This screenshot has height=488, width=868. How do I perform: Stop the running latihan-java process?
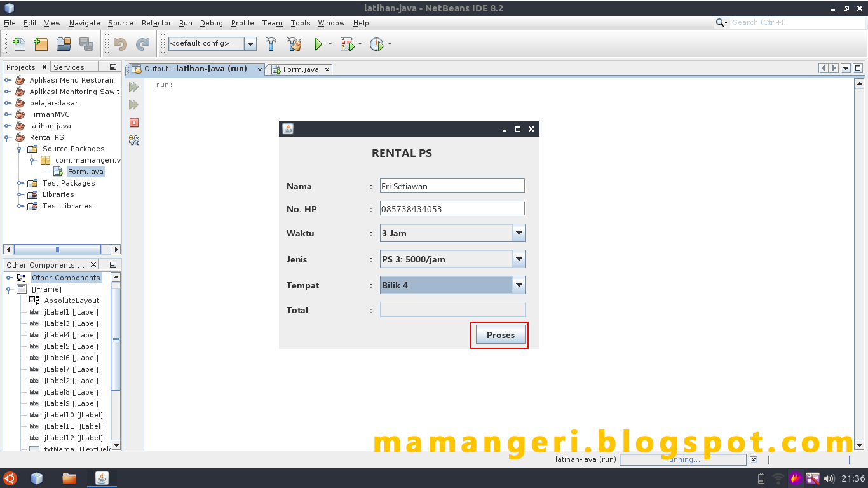coord(133,123)
